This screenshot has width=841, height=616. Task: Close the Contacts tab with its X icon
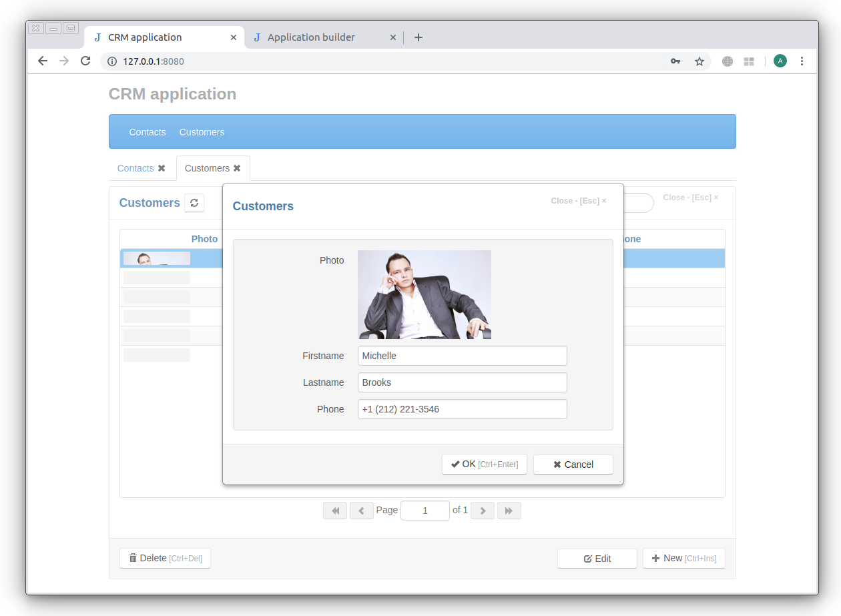point(162,168)
